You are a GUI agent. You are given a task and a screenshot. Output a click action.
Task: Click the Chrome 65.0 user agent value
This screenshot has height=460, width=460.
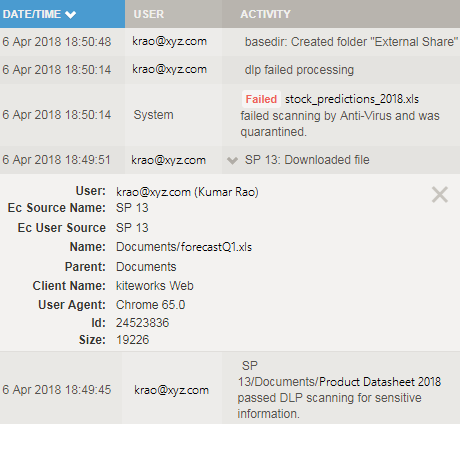tap(150, 305)
